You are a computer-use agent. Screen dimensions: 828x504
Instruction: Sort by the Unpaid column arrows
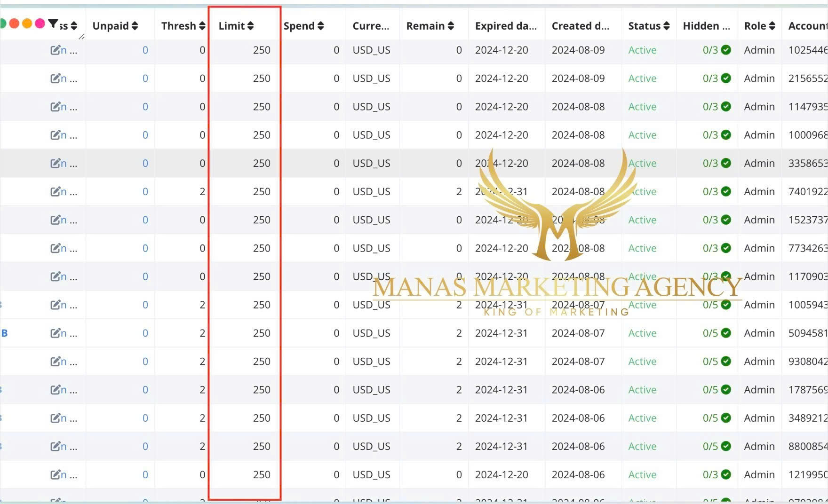135,26
